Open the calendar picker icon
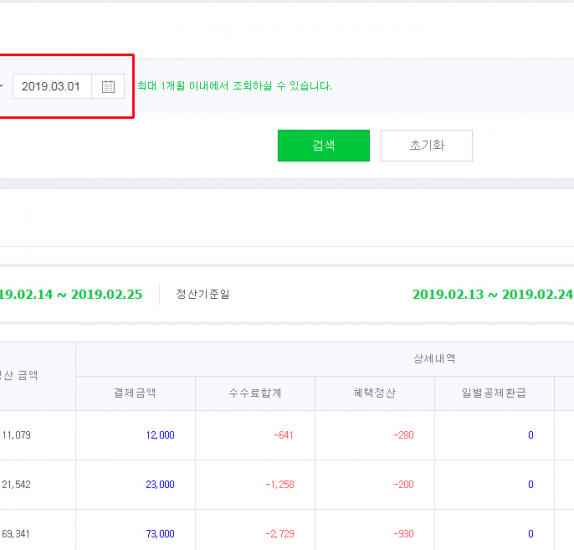This screenshot has height=550, width=574. click(108, 86)
